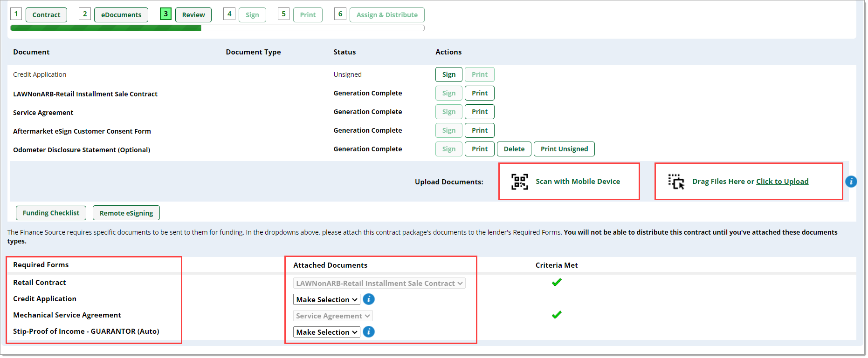Open the Sign step tab
Viewport: 868px width, 358px height.
[x=252, y=15]
